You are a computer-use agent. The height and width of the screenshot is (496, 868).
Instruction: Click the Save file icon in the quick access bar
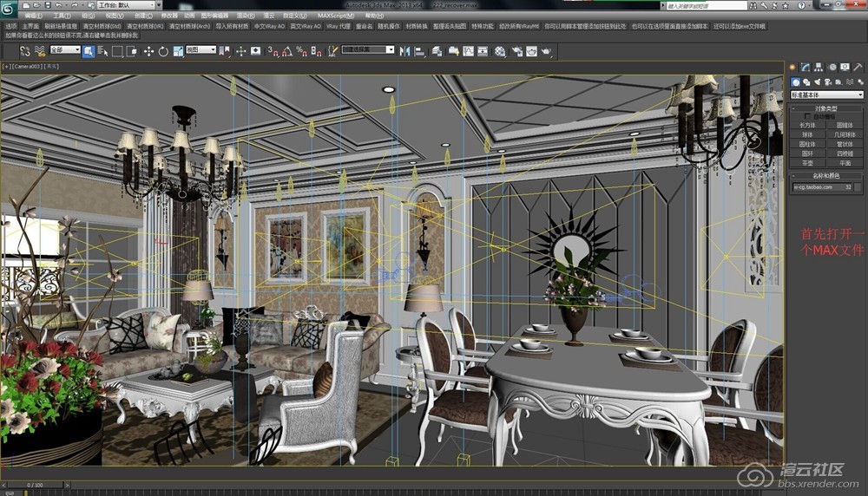tap(48, 5)
